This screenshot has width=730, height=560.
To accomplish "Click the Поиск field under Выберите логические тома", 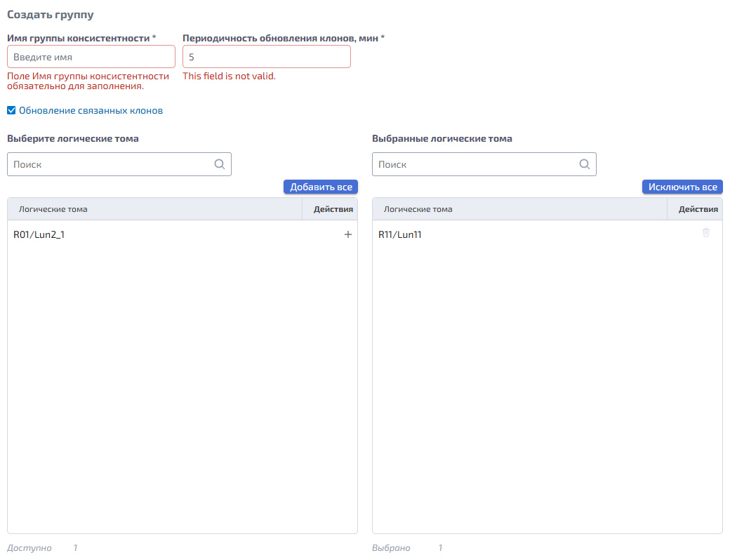I will coord(119,164).
